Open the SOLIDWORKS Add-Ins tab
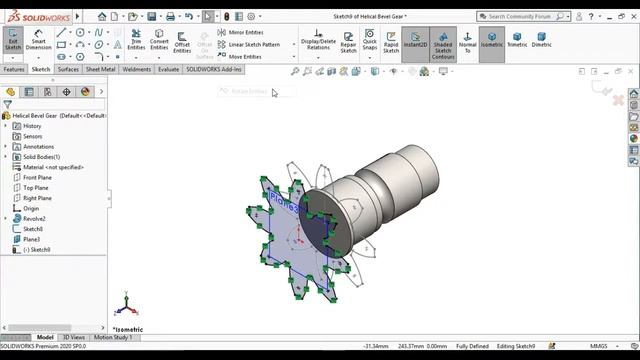Viewport: 640px width, 360px height. [214, 69]
